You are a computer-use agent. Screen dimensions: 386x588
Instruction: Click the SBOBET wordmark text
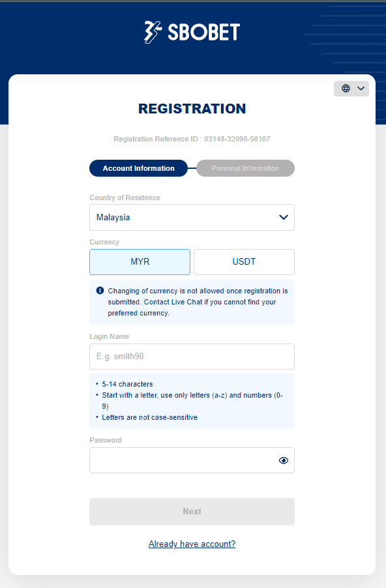[x=203, y=32]
